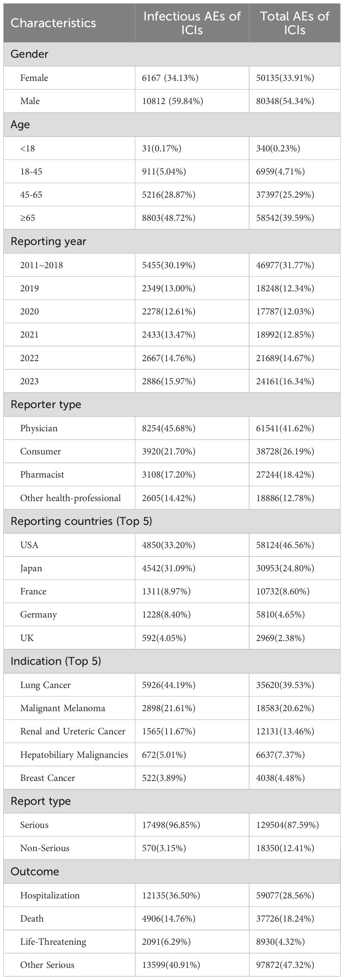This screenshot has width=344, height=980.
Task: Select the 2011~2018 row label
Action: coord(42,265)
